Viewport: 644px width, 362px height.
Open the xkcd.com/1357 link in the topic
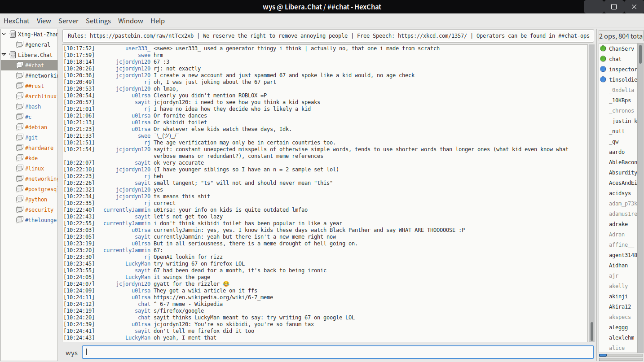click(x=432, y=36)
